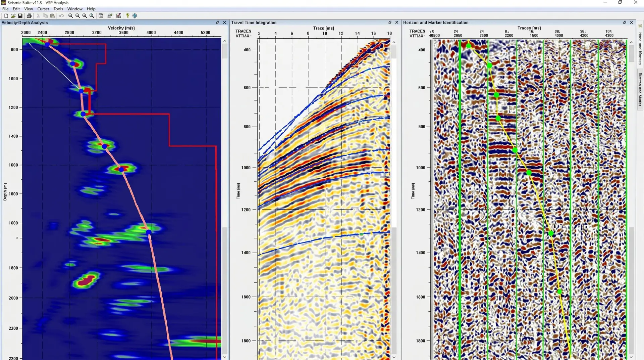Click the chart analysis toolbar icon

(118, 16)
